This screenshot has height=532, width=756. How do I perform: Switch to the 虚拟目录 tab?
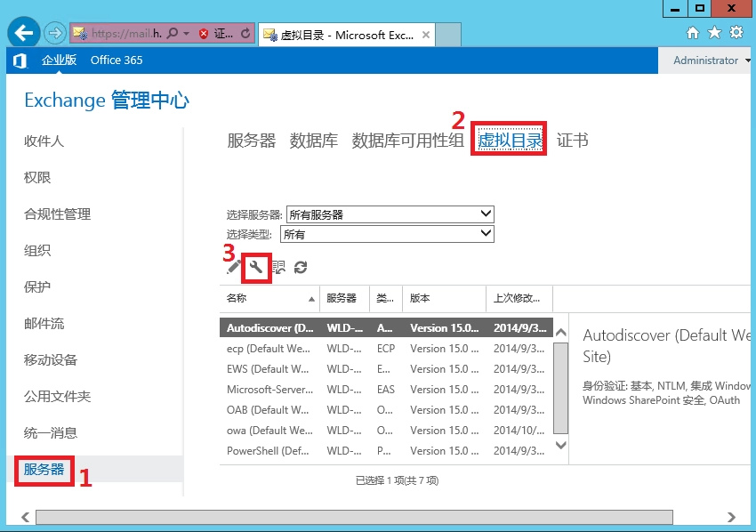[510, 141]
